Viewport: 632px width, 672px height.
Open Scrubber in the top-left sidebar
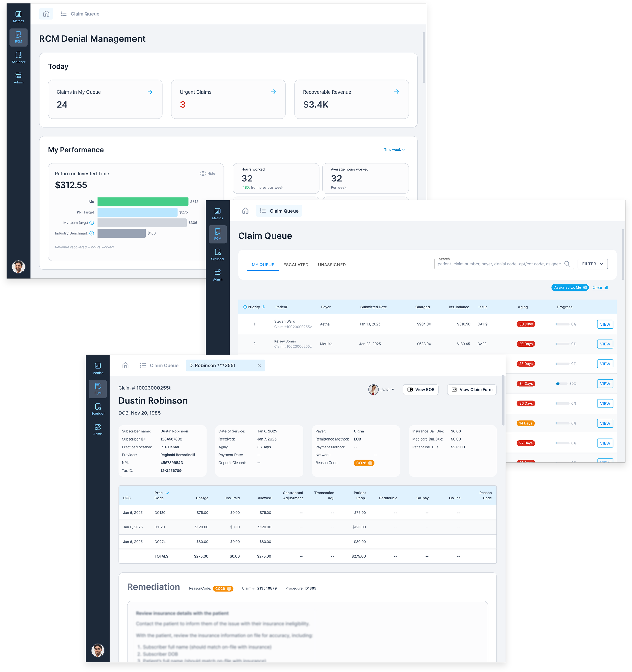pyautogui.click(x=18, y=57)
